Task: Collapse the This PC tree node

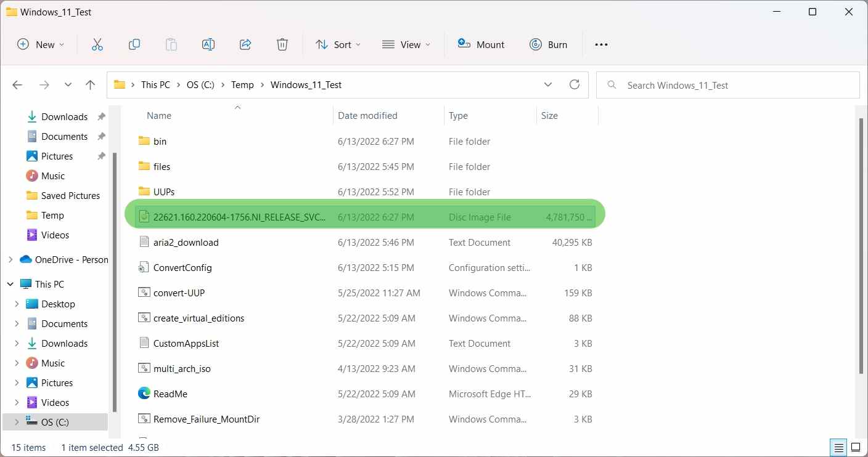Action: point(10,285)
